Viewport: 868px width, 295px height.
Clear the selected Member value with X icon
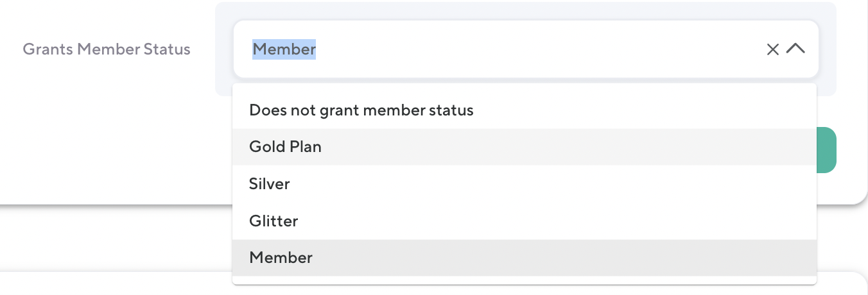pos(773,49)
